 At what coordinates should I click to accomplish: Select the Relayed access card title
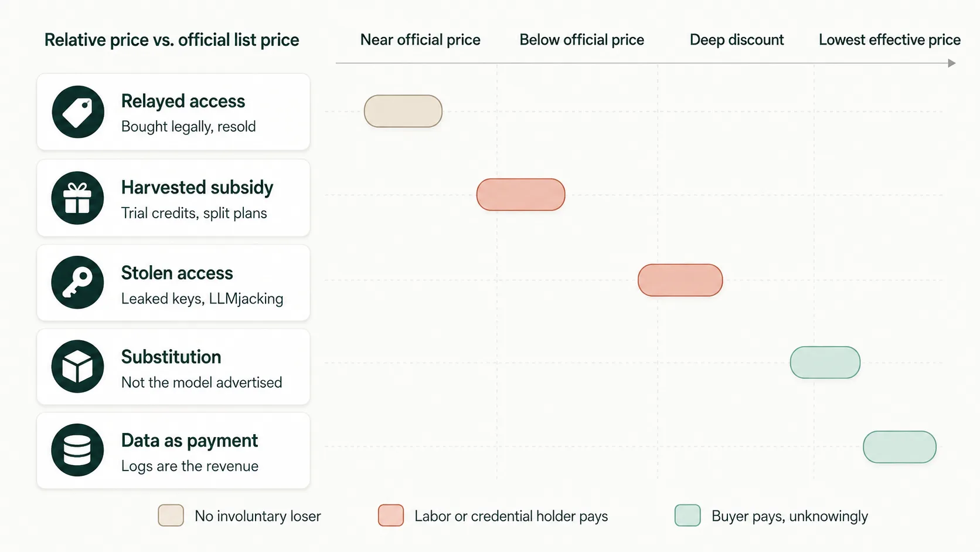[x=183, y=101]
